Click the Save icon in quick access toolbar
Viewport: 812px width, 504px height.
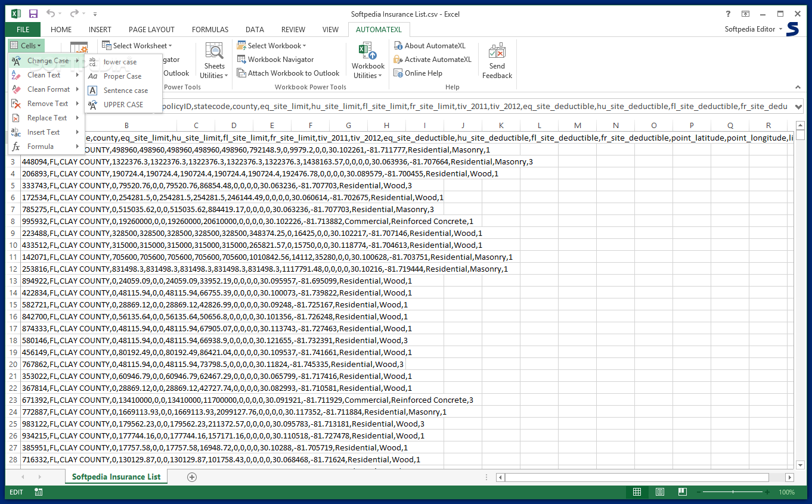(33, 14)
